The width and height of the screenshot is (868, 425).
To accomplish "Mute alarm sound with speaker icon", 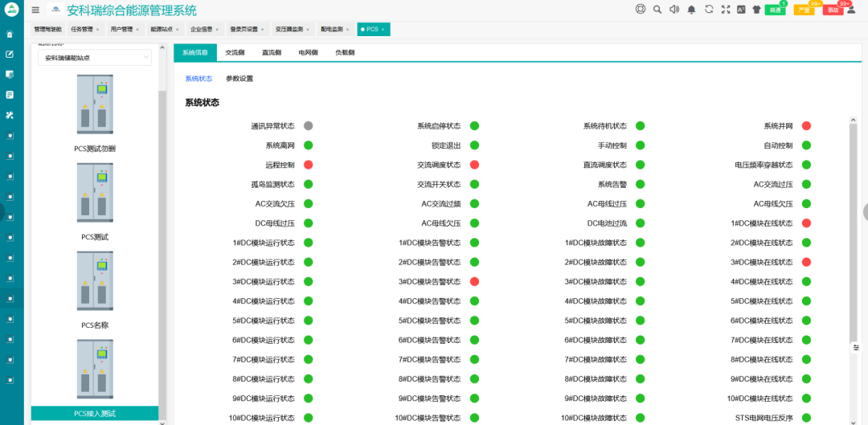I will (674, 10).
